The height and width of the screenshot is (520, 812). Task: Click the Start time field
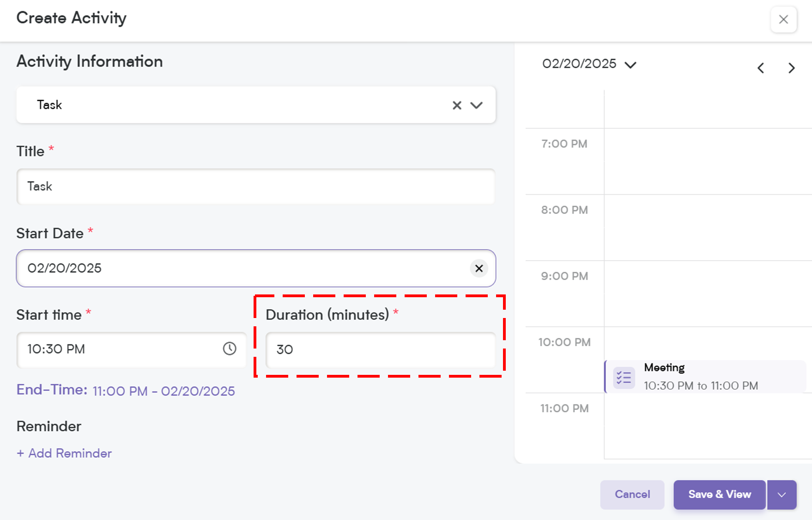click(x=132, y=349)
